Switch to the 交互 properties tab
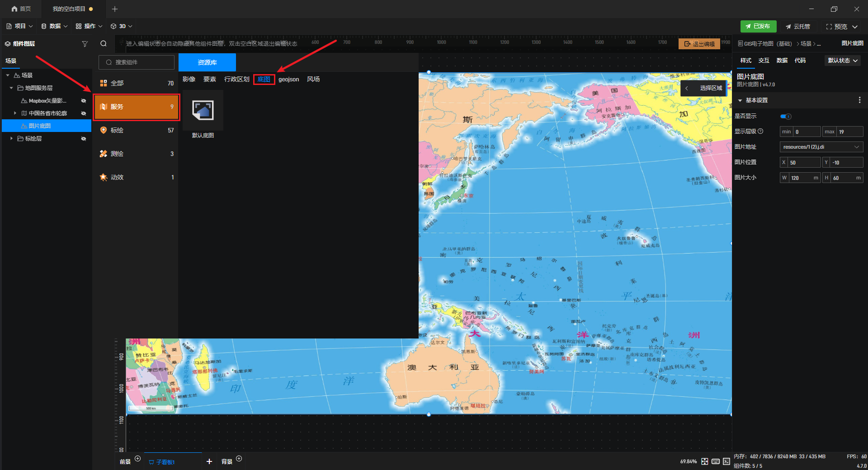Screen dimensions: 868x470 [x=764, y=61]
